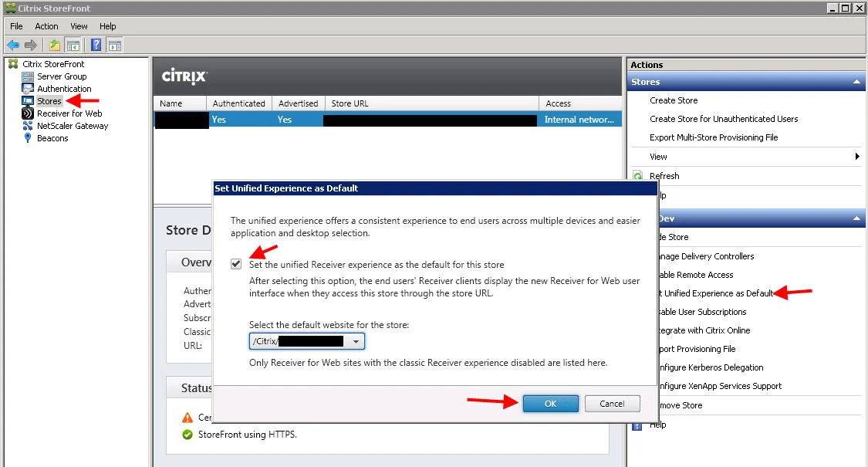Screen dimensions: 868x467
Task: Click the Up One Level folder icon
Action: pos(54,45)
